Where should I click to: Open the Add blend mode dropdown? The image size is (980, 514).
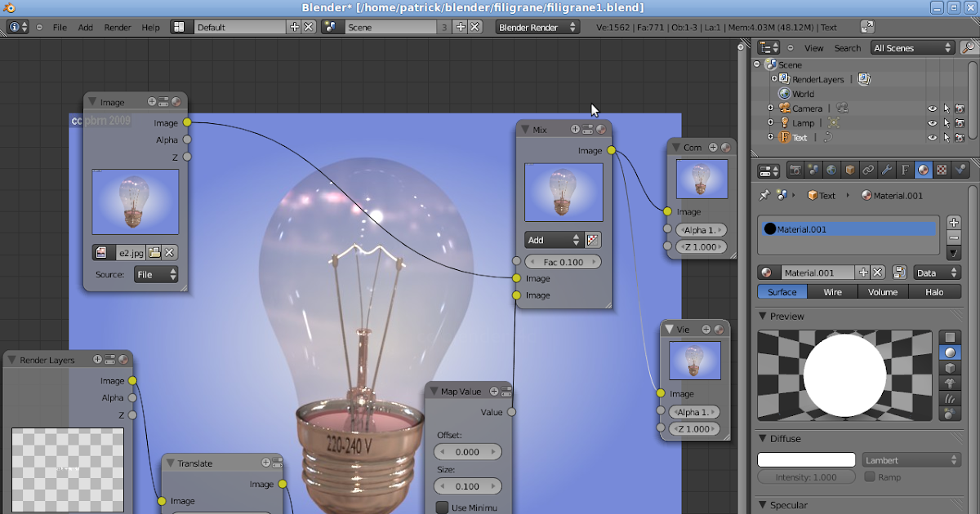[554, 240]
